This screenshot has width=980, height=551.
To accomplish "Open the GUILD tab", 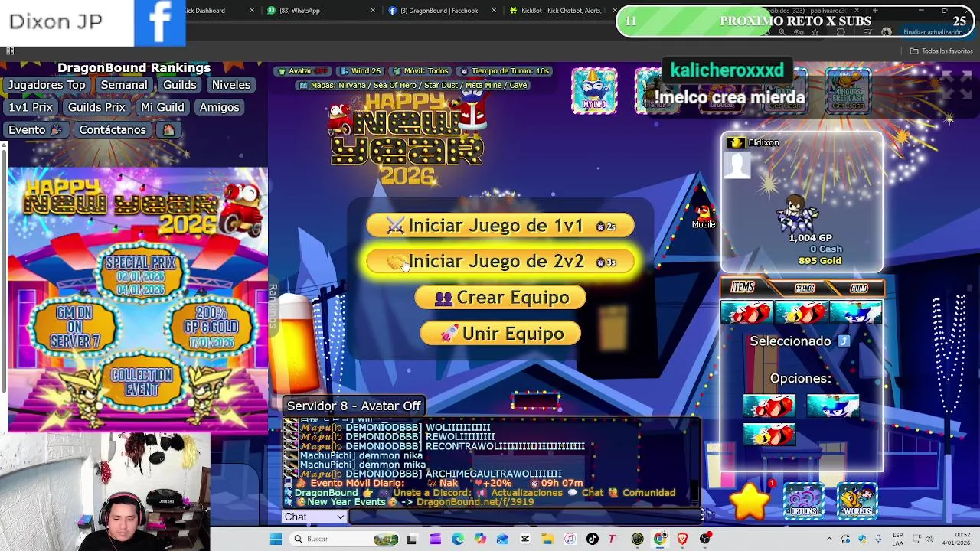I will (859, 288).
